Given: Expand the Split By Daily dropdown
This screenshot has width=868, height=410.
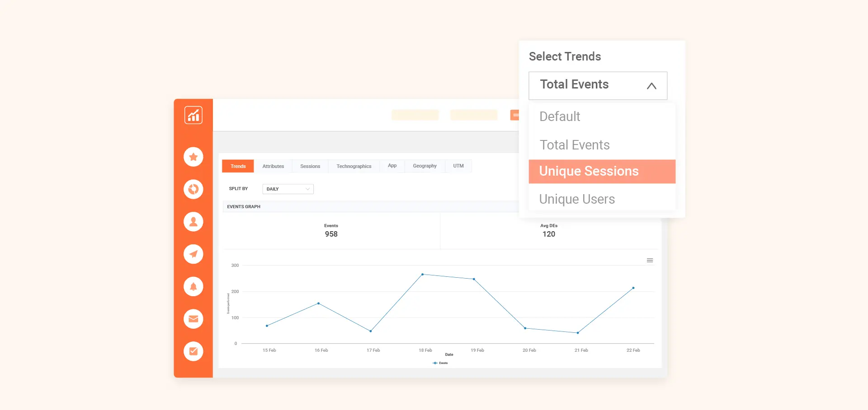Looking at the screenshot, I should [288, 189].
